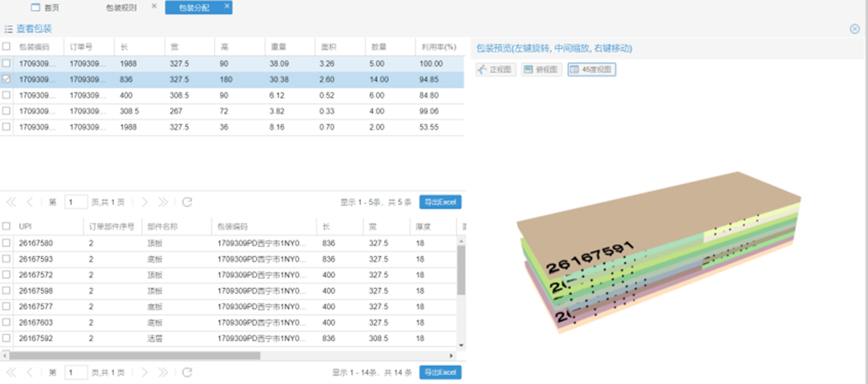Click the page number field in the 14-record pager
868x384 pixels.
coord(76,373)
